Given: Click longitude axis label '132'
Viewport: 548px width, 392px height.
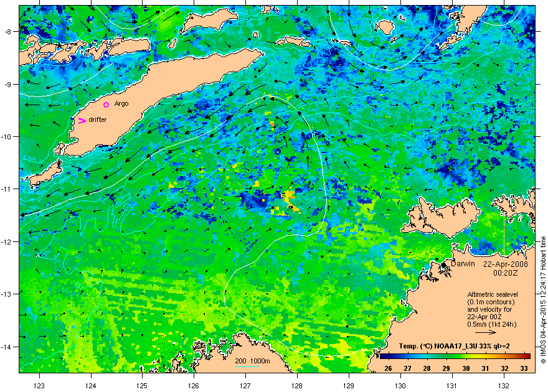Looking at the screenshot, I should (504, 386).
